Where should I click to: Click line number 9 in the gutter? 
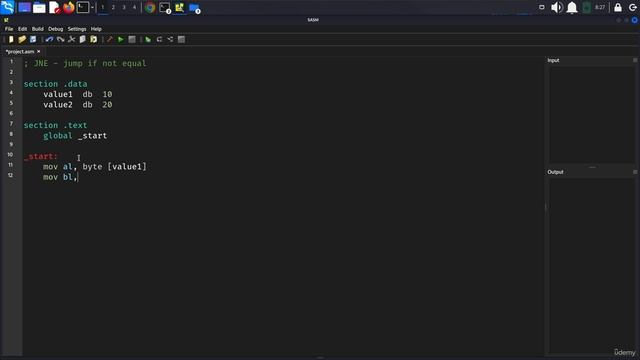(11, 144)
